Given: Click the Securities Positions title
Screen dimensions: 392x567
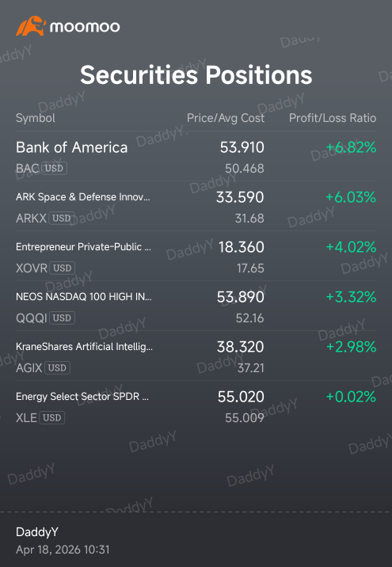Looking at the screenshot, I should (196, 75).
